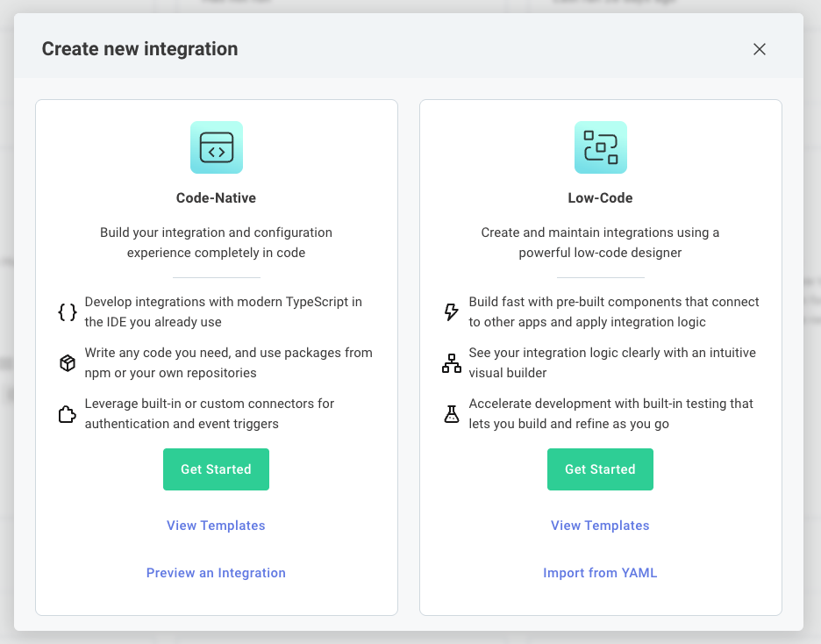Click Get Started under Code-Native
This screenshot has height=644, width=821.
216,469
